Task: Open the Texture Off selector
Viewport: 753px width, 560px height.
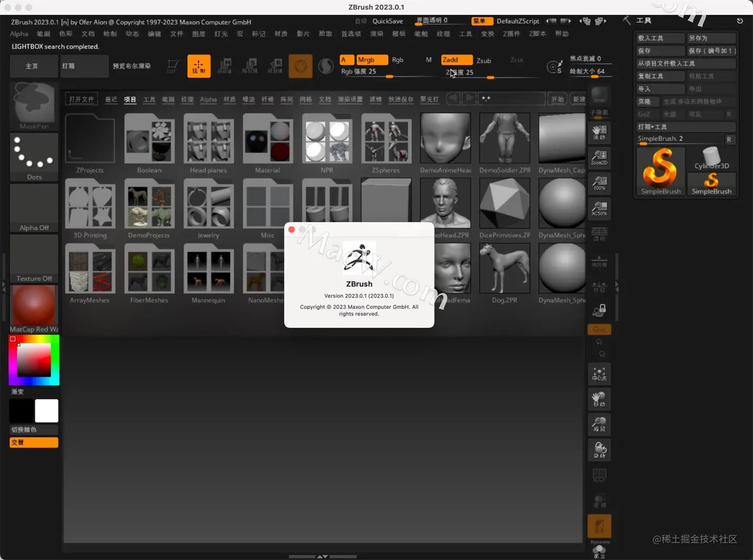Action: (34, 259)
